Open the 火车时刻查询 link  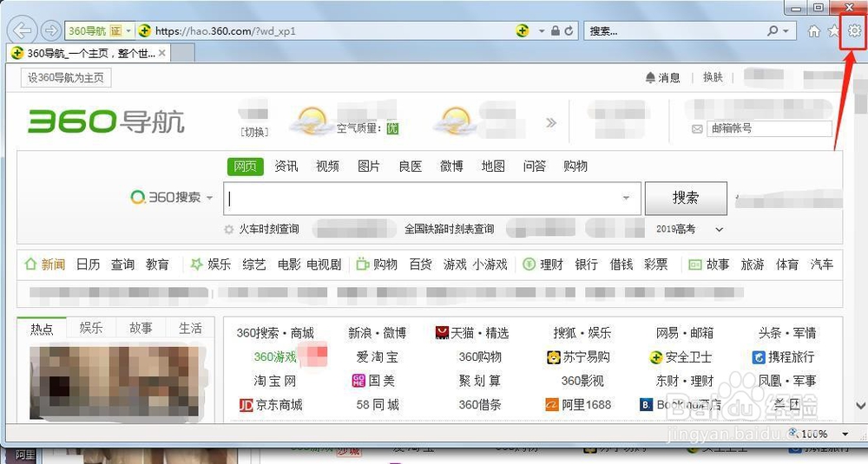click(269, 229)
